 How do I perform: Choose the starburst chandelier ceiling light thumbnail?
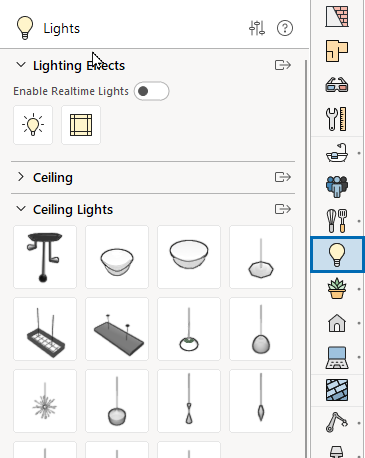[45, 401]
